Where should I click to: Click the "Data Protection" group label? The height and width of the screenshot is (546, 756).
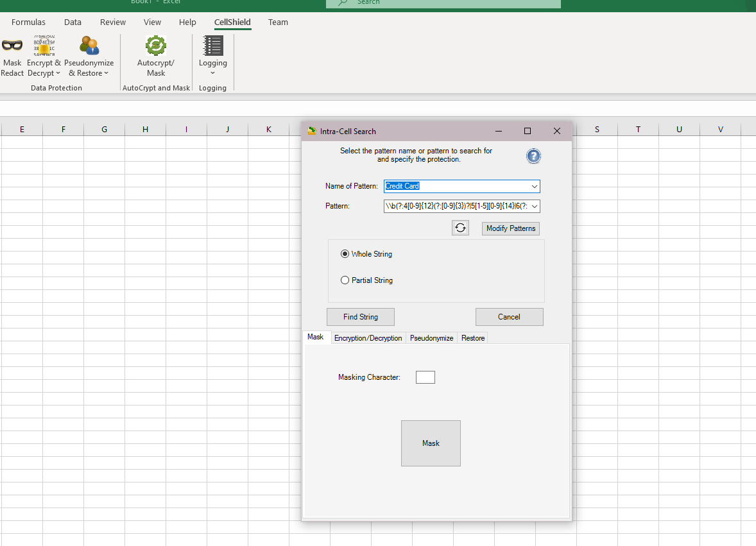[x=56, y=88]
